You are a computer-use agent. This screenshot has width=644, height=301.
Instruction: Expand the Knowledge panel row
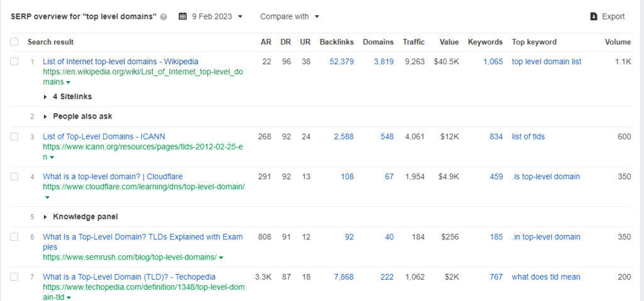(x=81, y=217)
